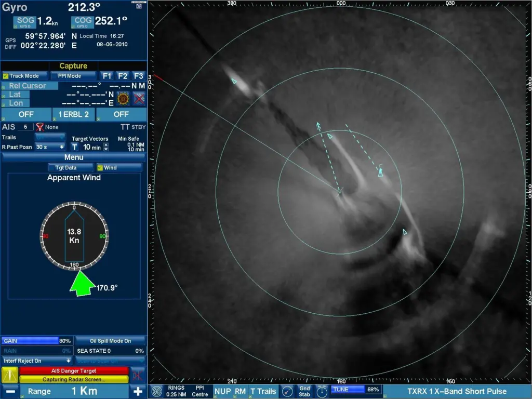Viewport: 532px width, 399px height.
Task: Toggle the T true vector button
Action: tap(75, 147)
